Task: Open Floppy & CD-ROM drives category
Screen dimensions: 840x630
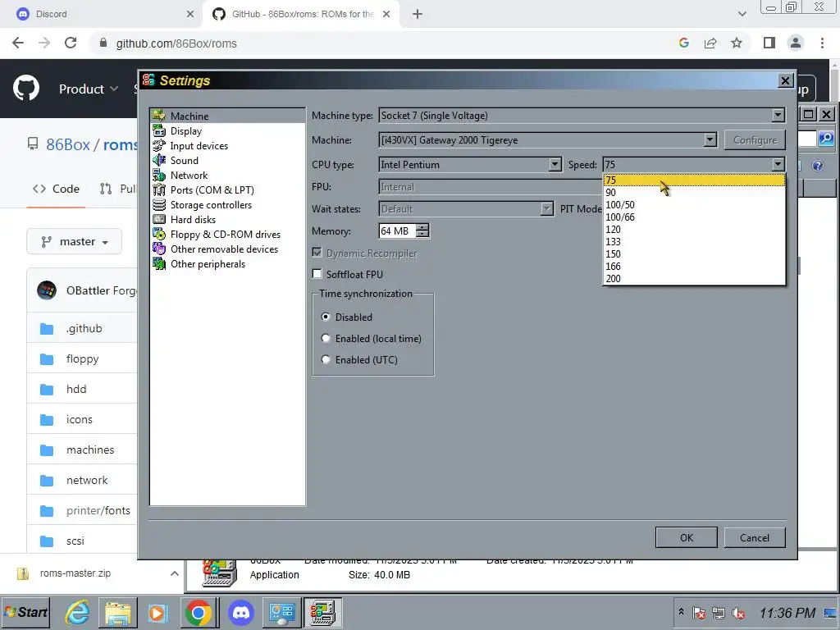Action: [225, 234]
